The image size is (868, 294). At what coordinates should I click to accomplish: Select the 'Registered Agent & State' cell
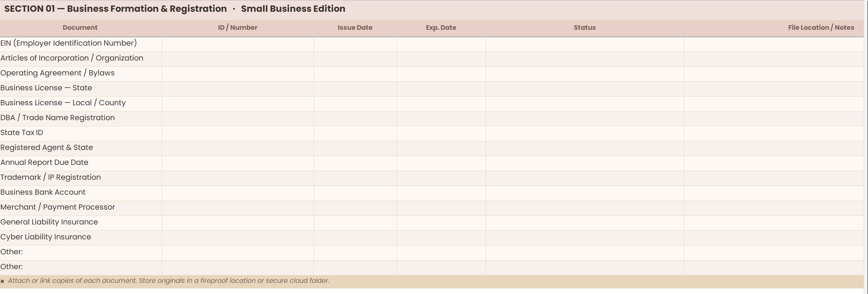pos(81,149)
